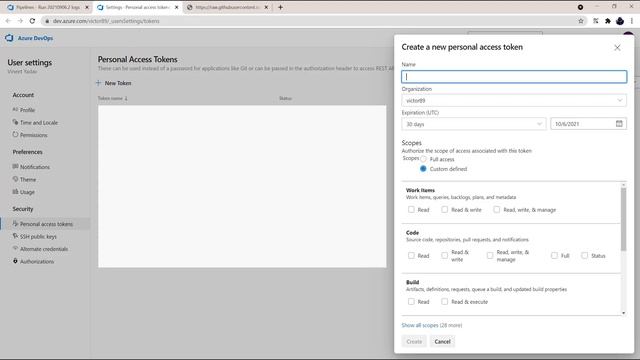This screenshot has width=640, height=360.
Task: Click the scopes list scroll down arrow
Action: coord(623,313)
